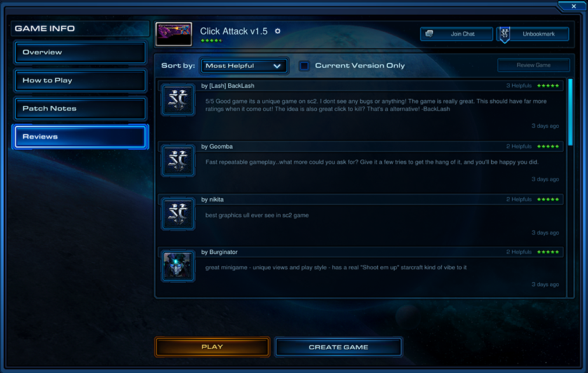Viewport: 588px width, 373px height.
Task: Click the gear icon beside Click Attack v1.5
Action: (278, 31)
